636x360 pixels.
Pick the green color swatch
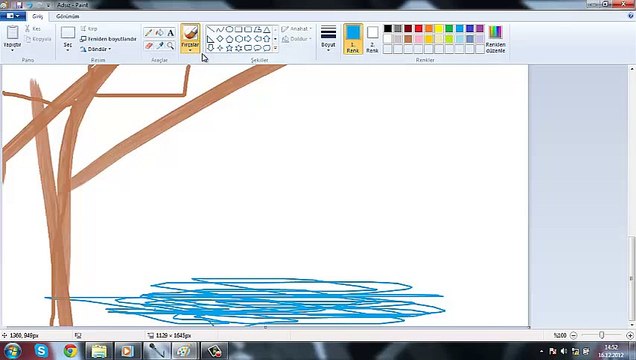tap(449, 28)
